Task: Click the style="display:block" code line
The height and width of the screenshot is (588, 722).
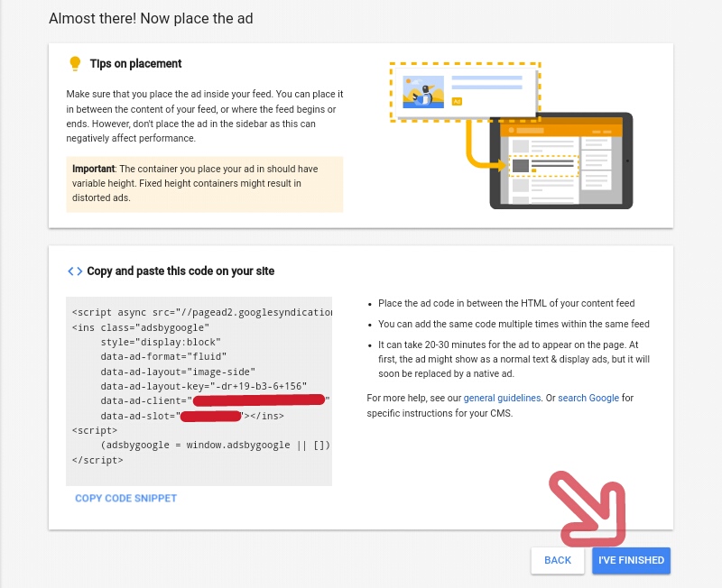Action: pyautogui.click(x=161, y=343)
